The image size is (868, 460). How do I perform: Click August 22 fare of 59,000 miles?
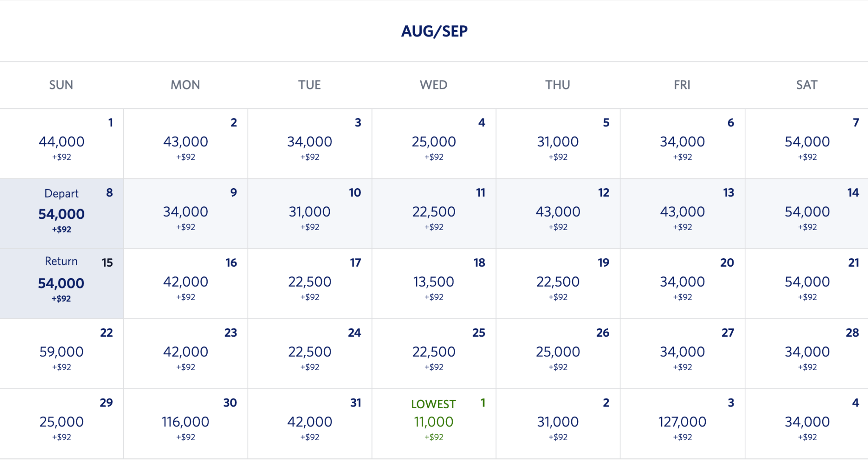click(61, 352)
